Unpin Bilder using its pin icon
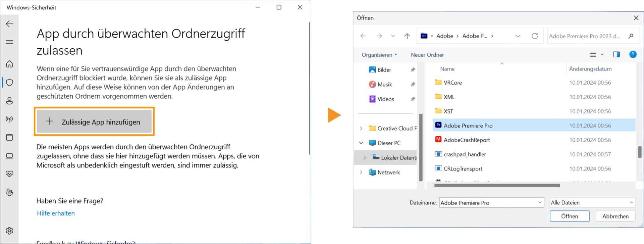The width and height of the screenshot is (644, 244). coord(413,70)
